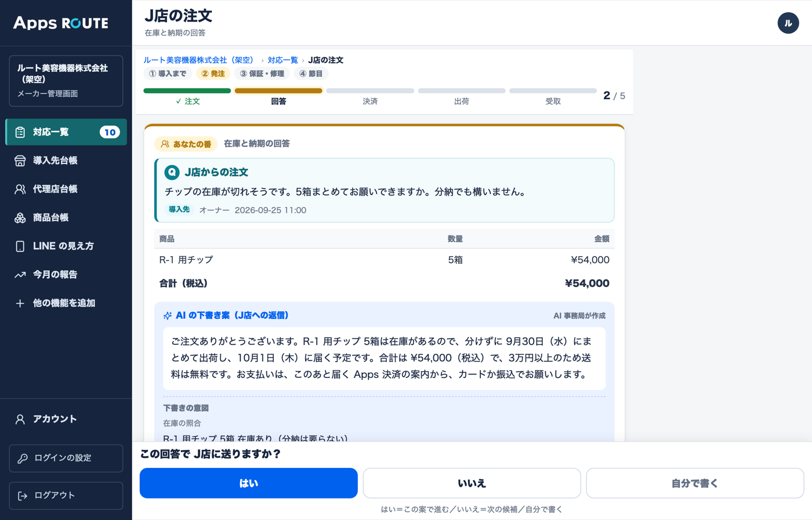Click the AI 事務局が作成 label
Image resolution: width=812 pixels, height=520 pixels.
pyautogui.click(x=579, y=316)
